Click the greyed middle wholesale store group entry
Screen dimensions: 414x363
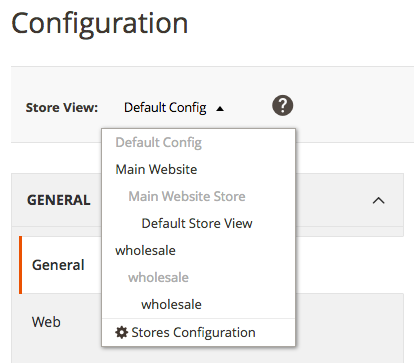tap(158, 277)
